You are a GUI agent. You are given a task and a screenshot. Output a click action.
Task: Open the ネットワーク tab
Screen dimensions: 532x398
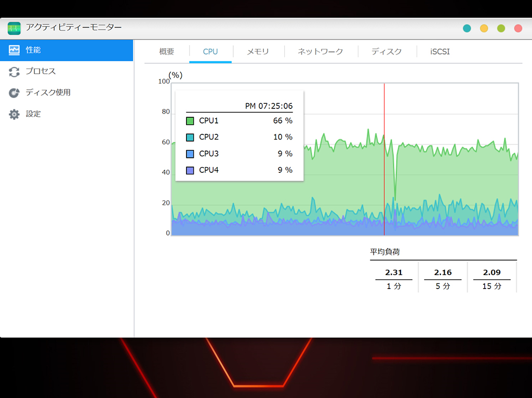tap(320, 51)
